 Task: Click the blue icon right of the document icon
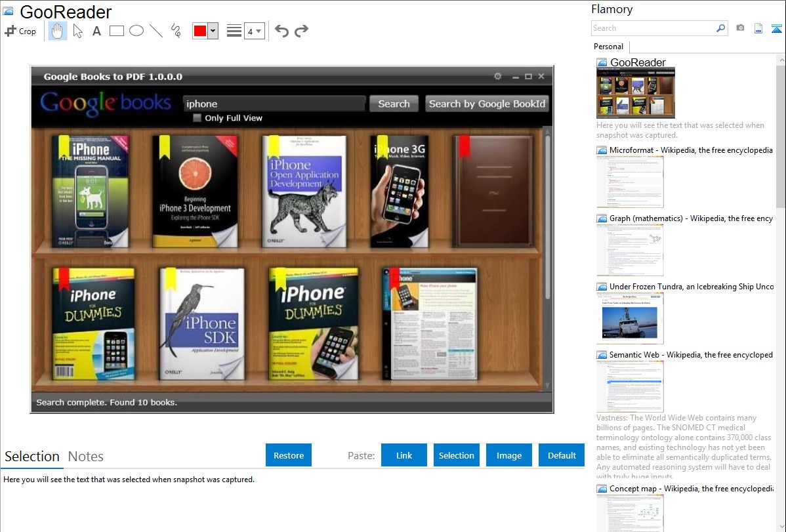776,28
